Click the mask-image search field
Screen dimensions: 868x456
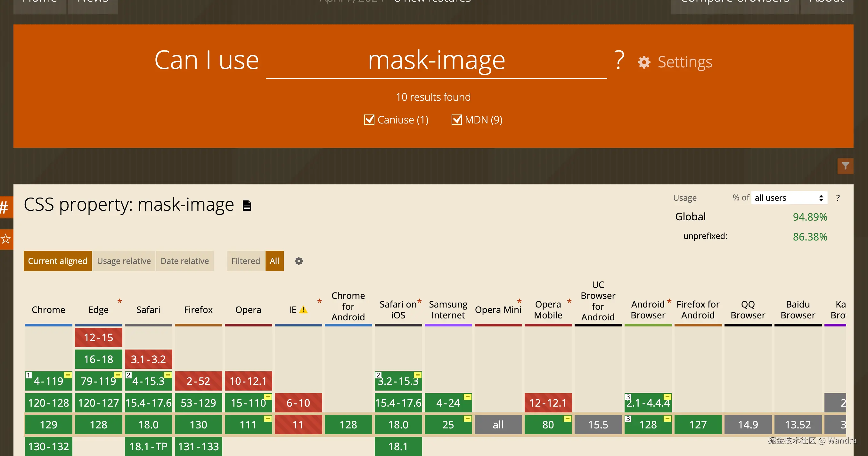[x=436, y=61]
